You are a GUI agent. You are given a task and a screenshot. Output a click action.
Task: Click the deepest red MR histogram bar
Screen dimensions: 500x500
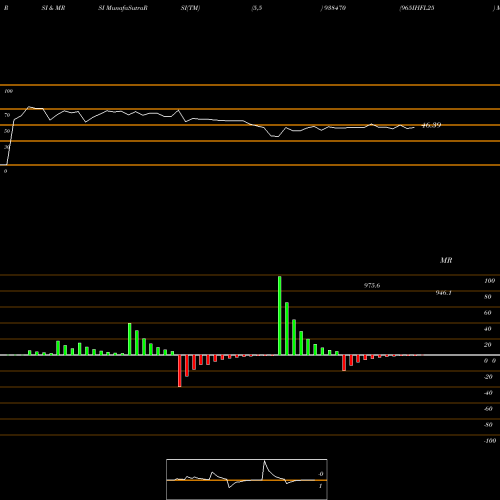click(x=180, y=371)
